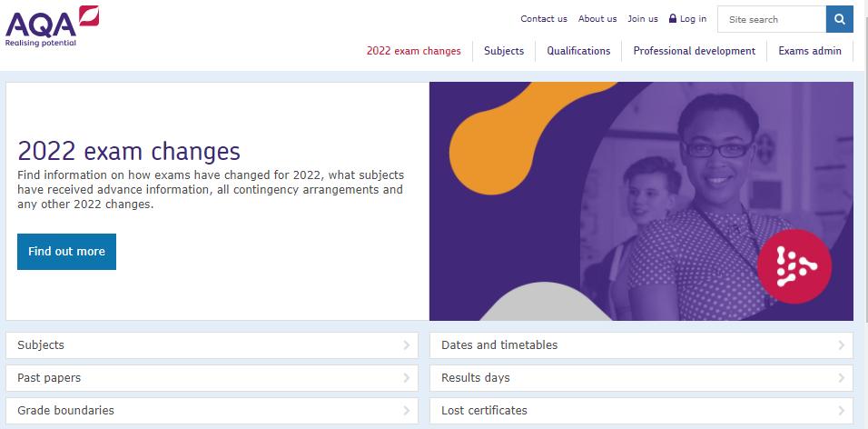The width and height of the screenshot is (868, 429).
Task: Select the 2022 exam changes tab
Action: point(413,51)
